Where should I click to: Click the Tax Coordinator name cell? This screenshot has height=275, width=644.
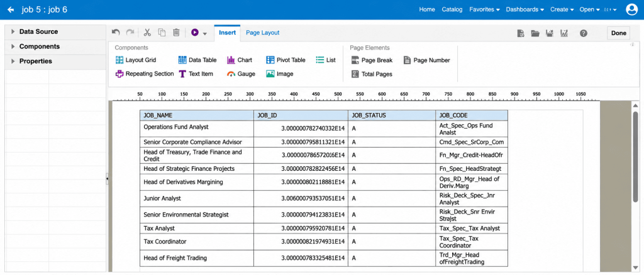(x=197, y=241)
